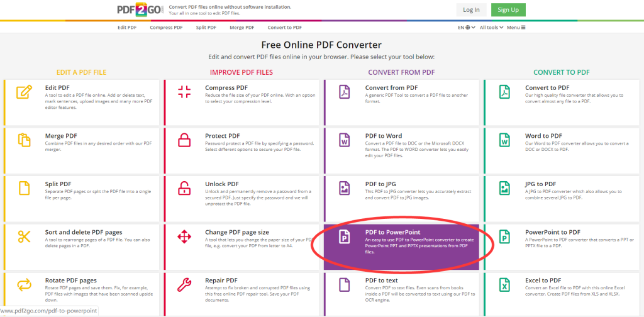Click the Change PDF page size arrows icon
Image resolution: width=644 pixels, height=317 pixels.
point(184,236)
